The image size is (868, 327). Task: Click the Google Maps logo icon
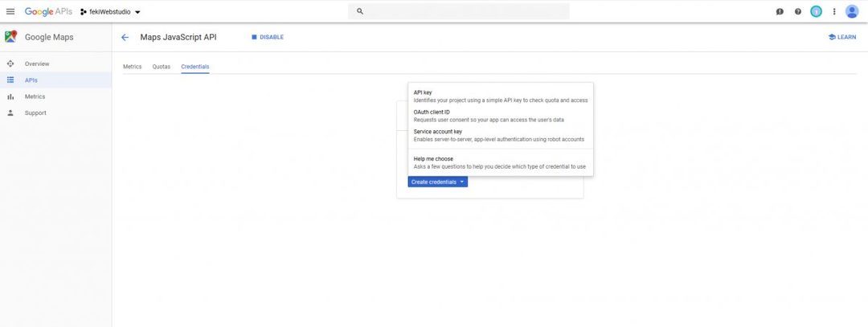pyautogui.click(x=10, y=37)
